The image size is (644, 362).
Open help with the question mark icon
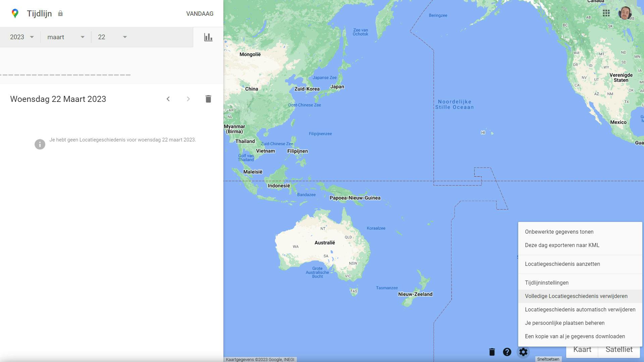(x=507, y=352)
